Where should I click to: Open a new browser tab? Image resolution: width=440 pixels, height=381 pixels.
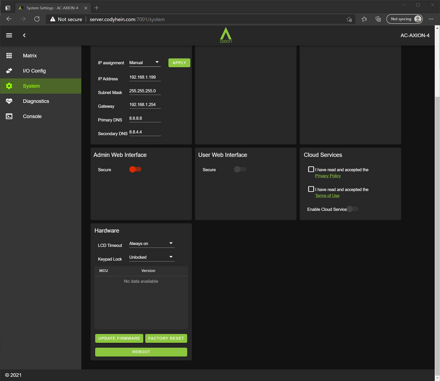(97, 7)
